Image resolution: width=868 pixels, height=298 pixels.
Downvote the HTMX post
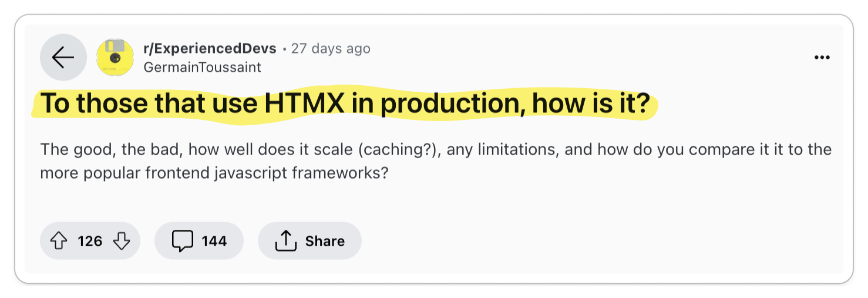pos(121,241)
